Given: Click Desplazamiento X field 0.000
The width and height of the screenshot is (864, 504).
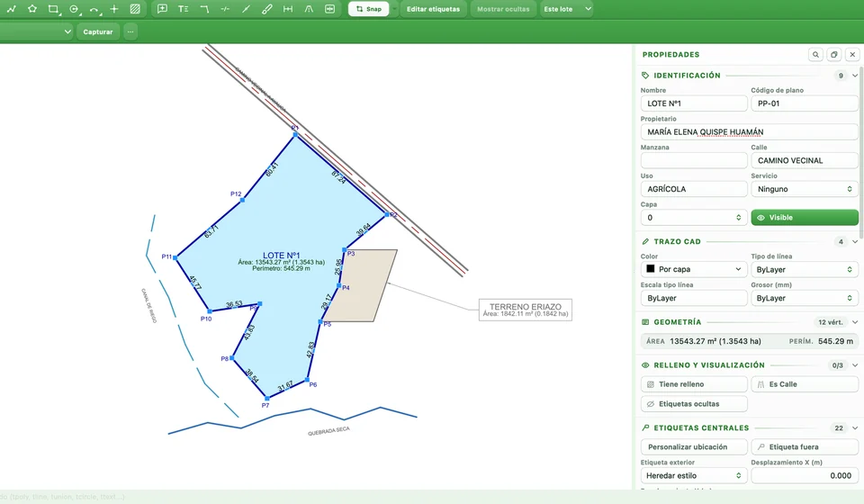Looking at the screenshot, I should 805,475.
